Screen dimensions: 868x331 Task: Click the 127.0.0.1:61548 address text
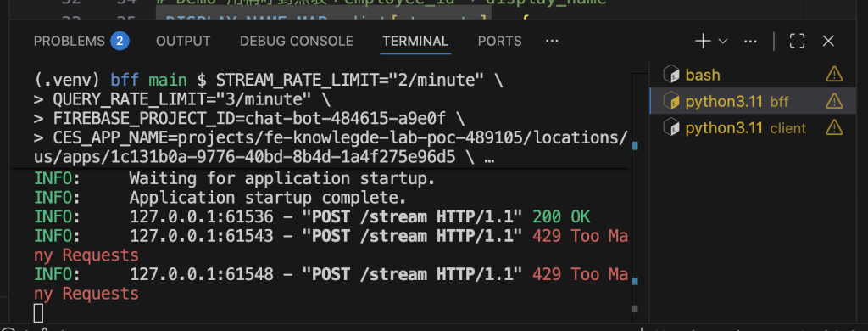tap(202, 274)
